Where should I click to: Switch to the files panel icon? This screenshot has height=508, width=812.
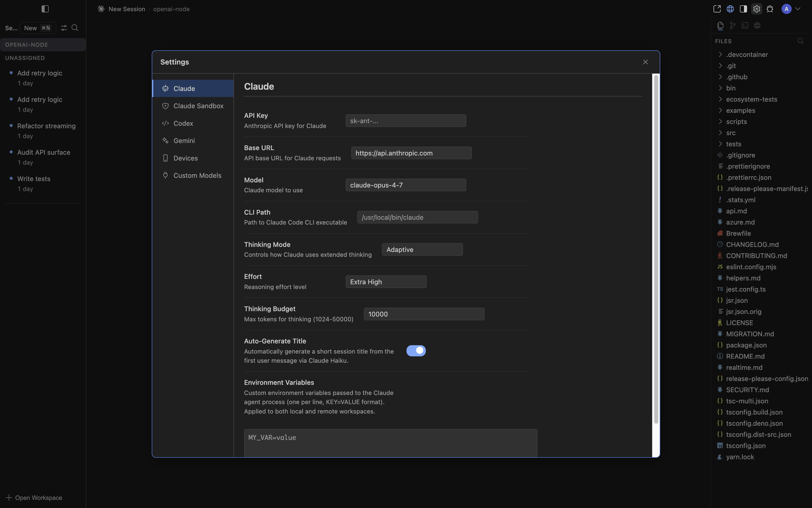(x=720, y=26)
